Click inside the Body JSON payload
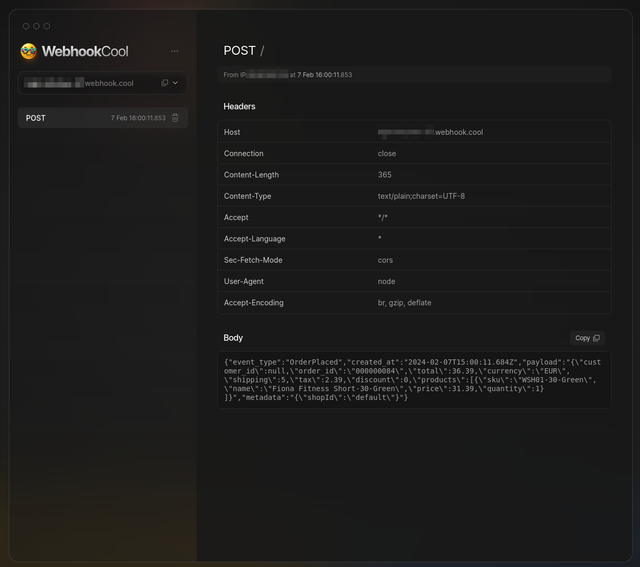This screenshot has width=640, height=567. (x=412, y=379)
